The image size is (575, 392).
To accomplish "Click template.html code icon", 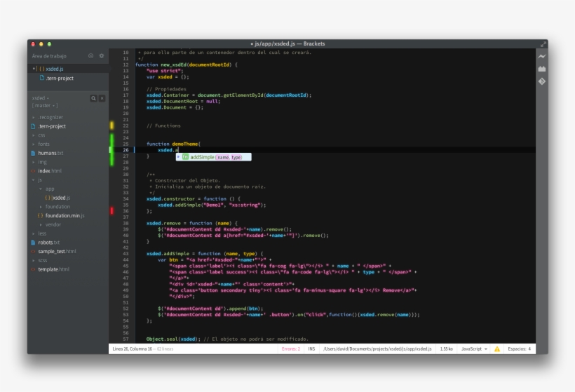I will coord(34,269).
